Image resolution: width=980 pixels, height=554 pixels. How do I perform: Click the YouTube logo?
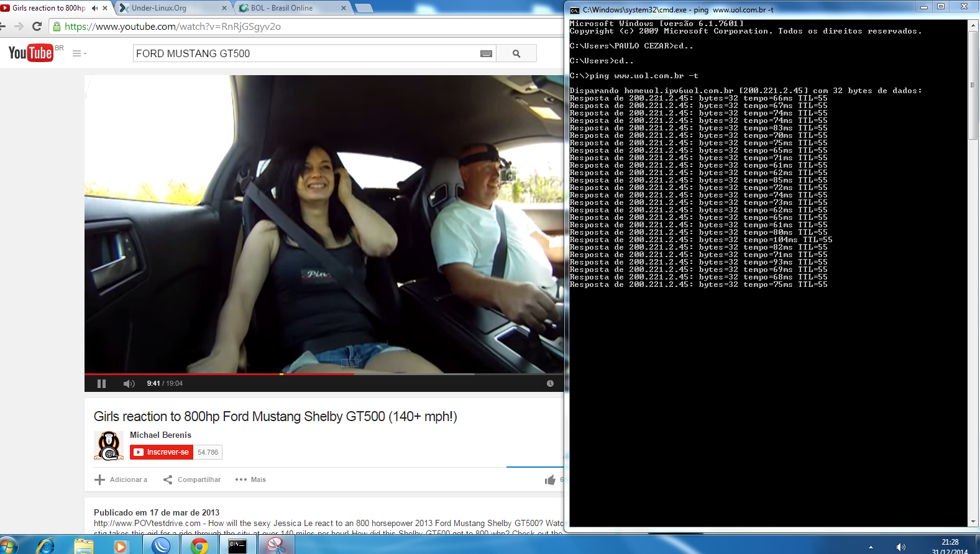click(x=30, y=53)
